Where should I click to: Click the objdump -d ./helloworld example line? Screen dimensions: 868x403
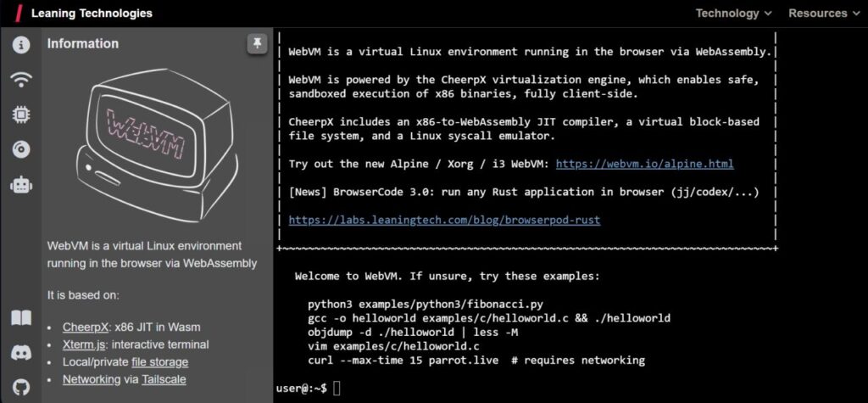point(413,333)
